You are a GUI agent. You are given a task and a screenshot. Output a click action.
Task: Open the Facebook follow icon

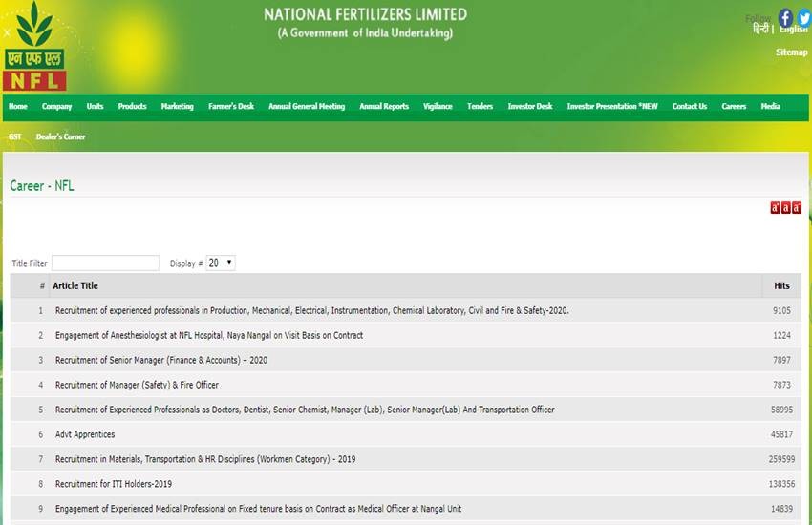coord(785,17)
